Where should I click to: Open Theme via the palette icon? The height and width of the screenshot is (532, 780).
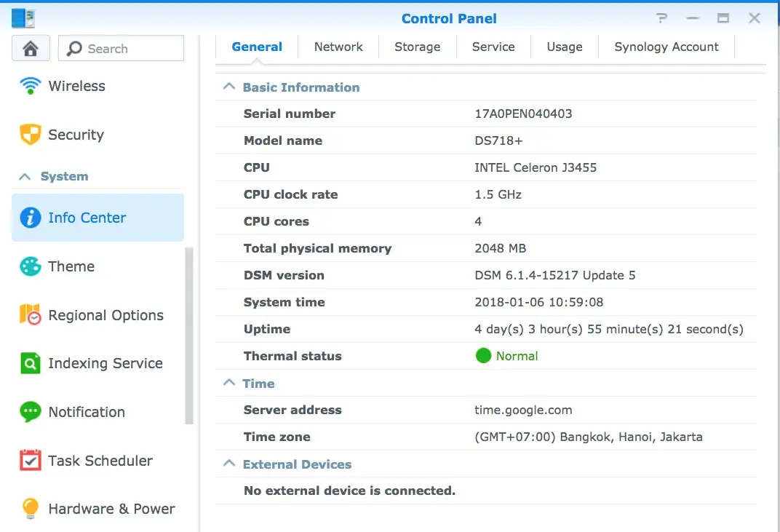coord(30,266)
